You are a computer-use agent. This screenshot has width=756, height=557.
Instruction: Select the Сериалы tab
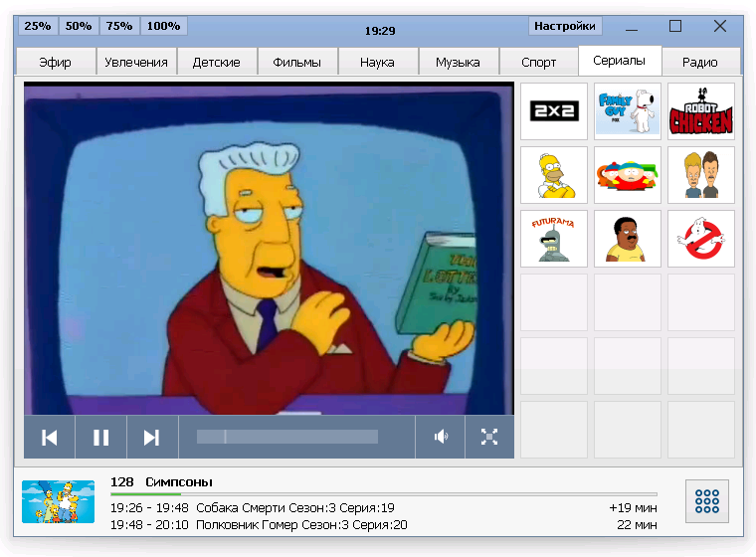coord(620,61)
